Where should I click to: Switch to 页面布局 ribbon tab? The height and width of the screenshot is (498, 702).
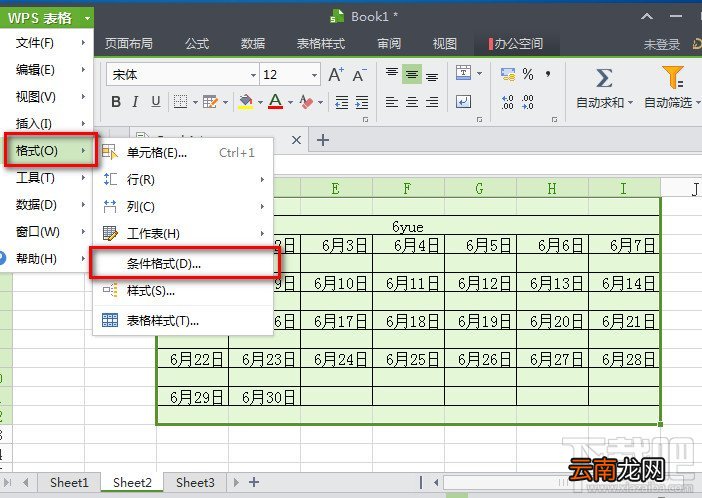click(x=129, y=44)
